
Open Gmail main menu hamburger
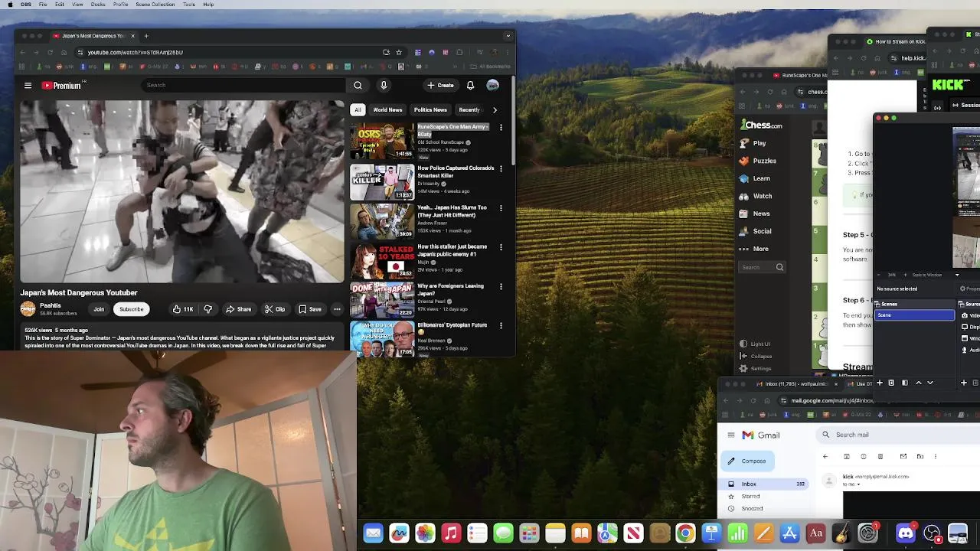point(731,435)
